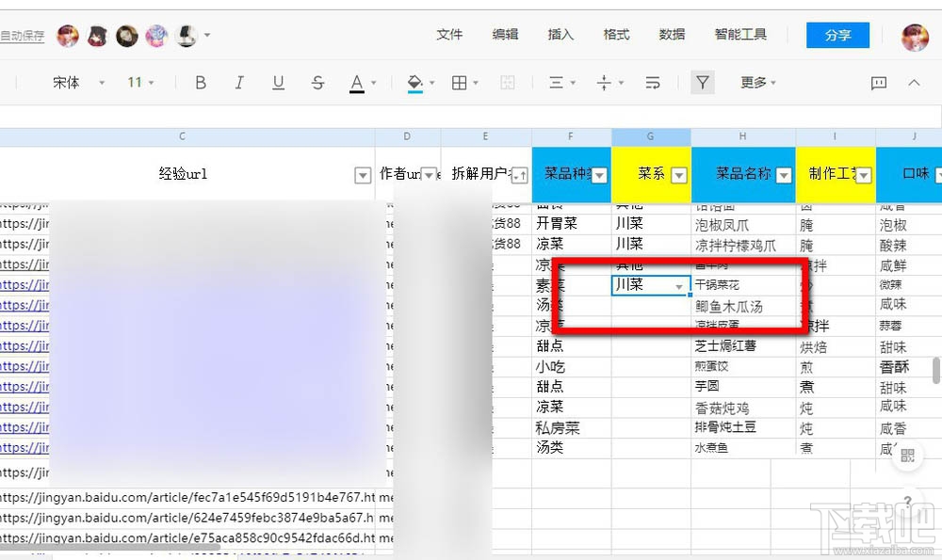Open the 川菜 cell dropdown list
The image size is (942, 560).
tap(678, 285)
